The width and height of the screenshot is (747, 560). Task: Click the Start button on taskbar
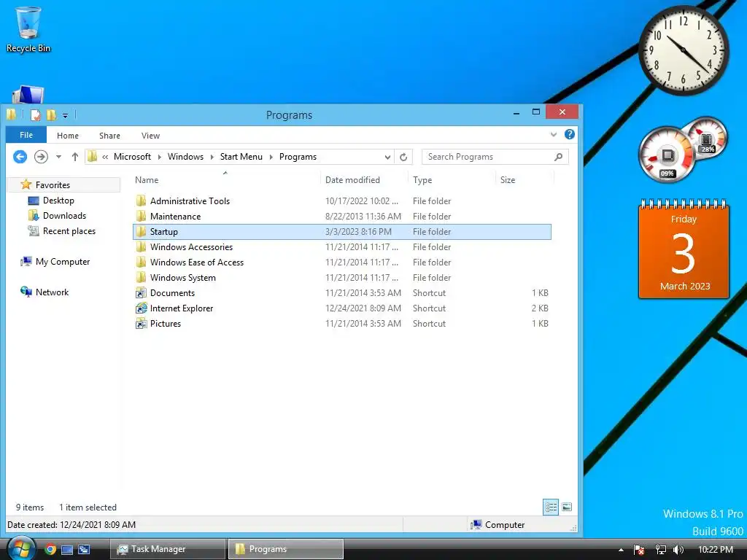coord(20,548)
